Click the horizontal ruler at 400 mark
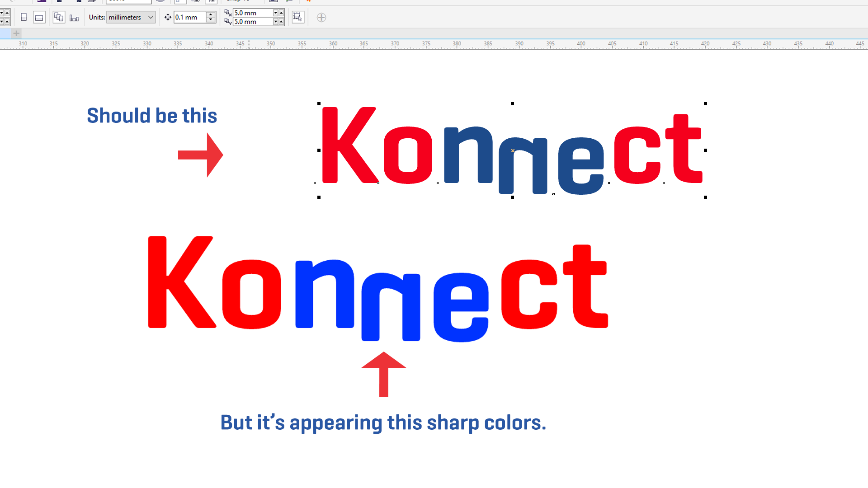 point(581,44)
